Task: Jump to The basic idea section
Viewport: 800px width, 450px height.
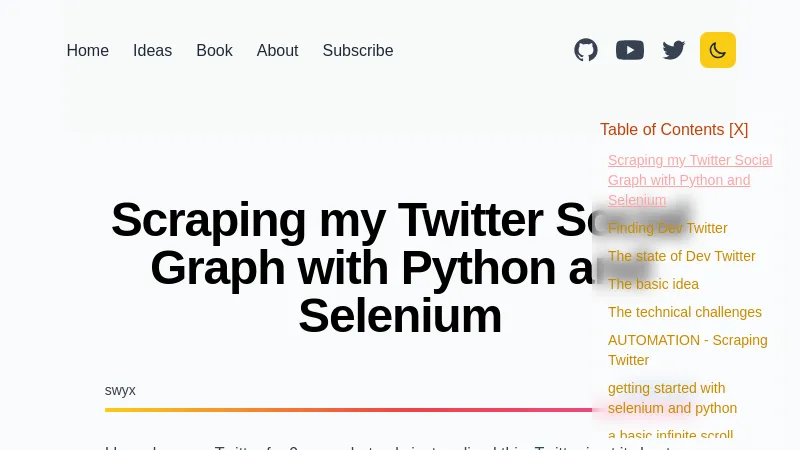Action: click(653, 284)
